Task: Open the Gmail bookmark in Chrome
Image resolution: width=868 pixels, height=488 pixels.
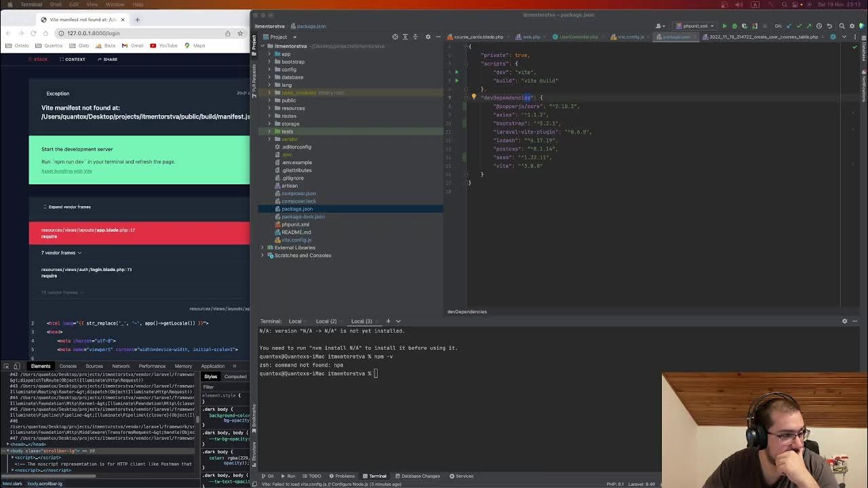Action: pyautogui.click(x=133, y=45)
